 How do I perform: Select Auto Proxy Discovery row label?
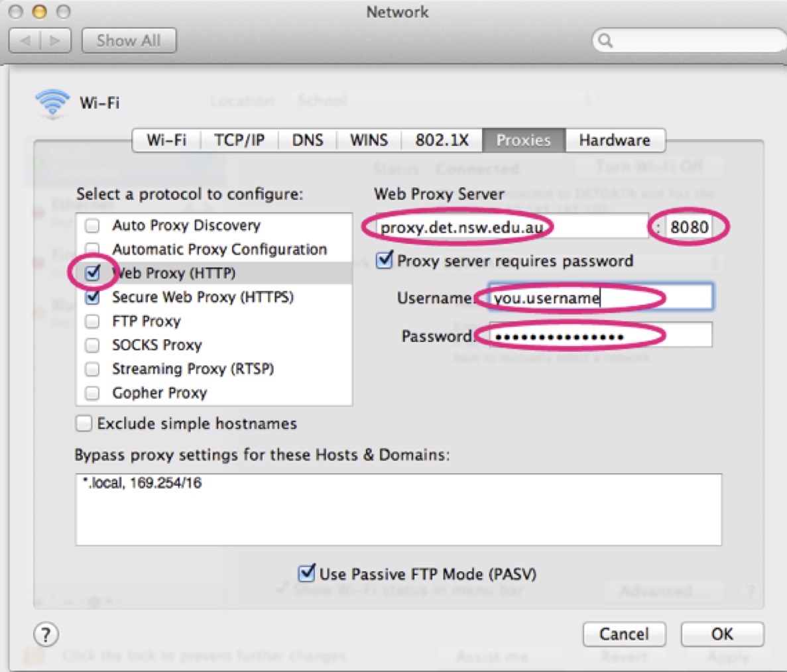187,225
